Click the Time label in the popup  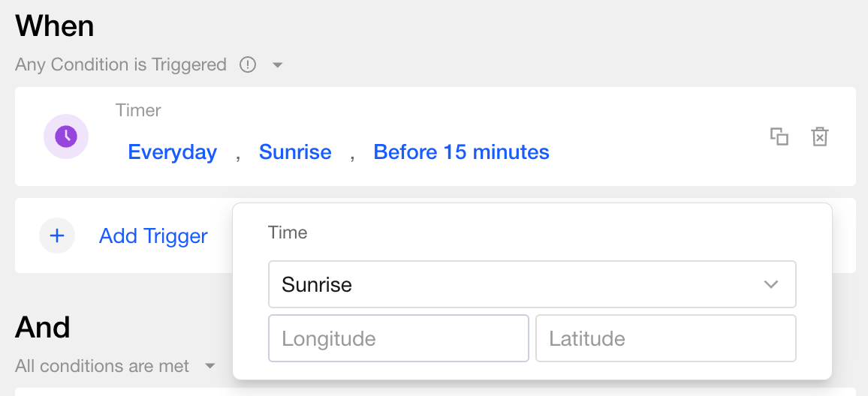288,232
